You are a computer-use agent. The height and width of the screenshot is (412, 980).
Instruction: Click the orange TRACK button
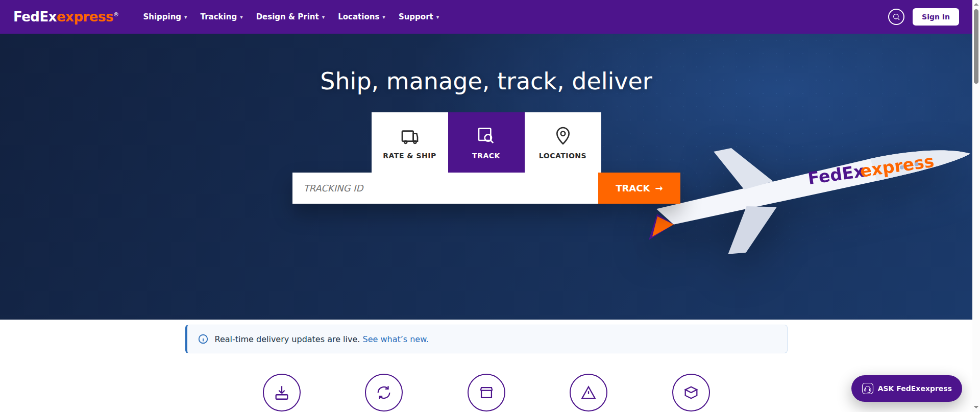(x=639, y=188)
